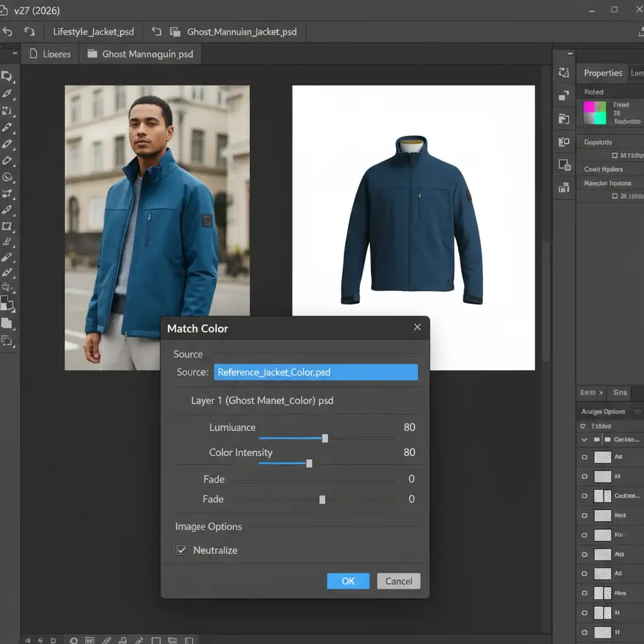
Task: Click the folder icon on Ghost Mannequin tab
Action: point(92,54)
